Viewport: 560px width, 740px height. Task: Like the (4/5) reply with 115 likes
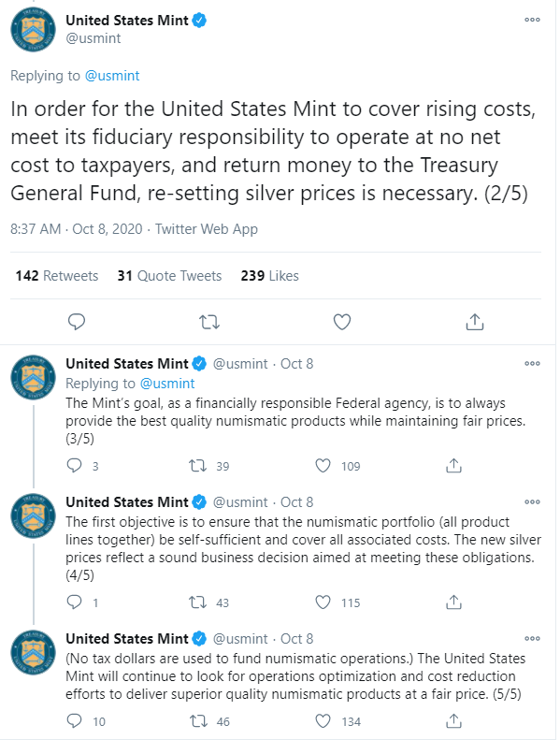point(323,602)
